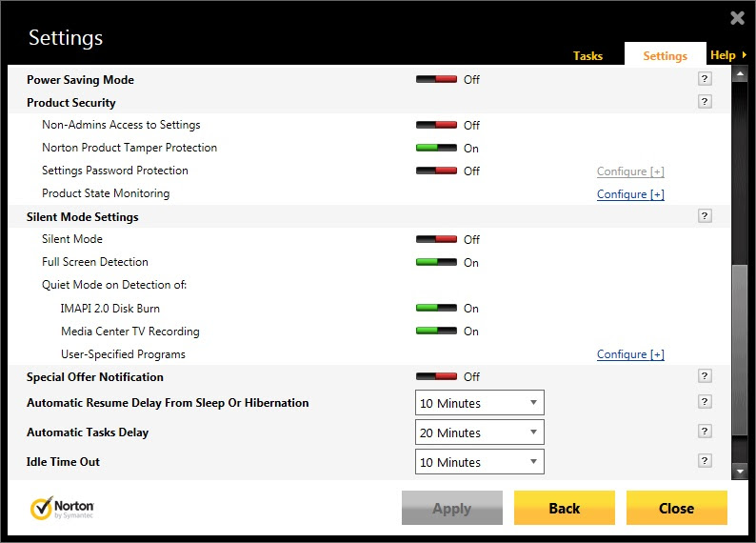Open help for Silent Mode Settings
Screen dimensions: 756x543
coord(705,215)
